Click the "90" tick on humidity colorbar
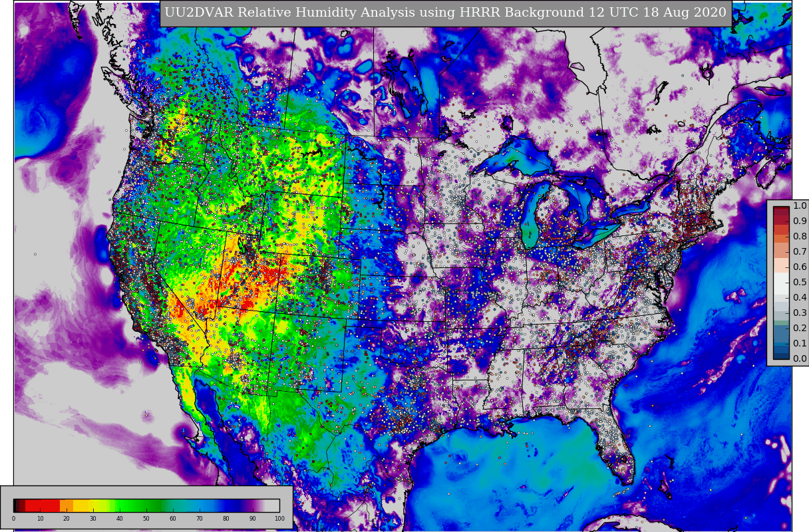Image resolution: width=809 pixels, height=532 pixels. [x=253, y=519]
